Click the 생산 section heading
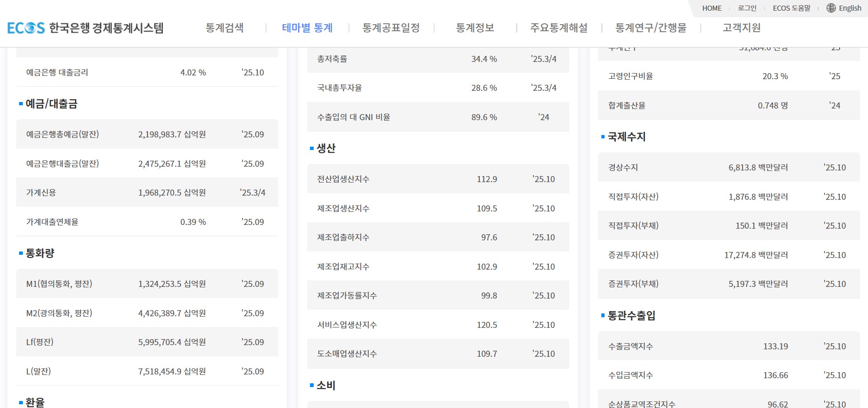This screenshot has width=868, height=408. 326,148
